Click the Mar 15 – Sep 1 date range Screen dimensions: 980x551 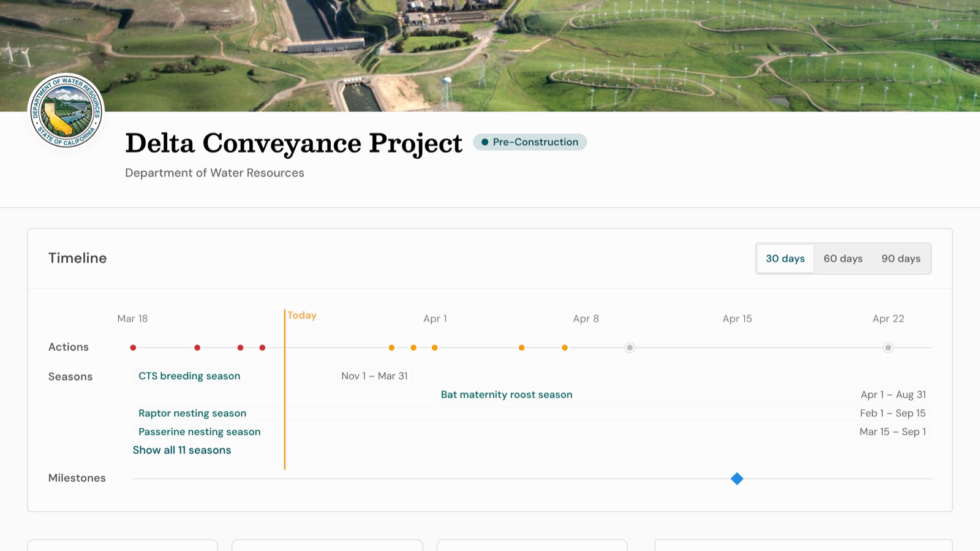(893, 431)
